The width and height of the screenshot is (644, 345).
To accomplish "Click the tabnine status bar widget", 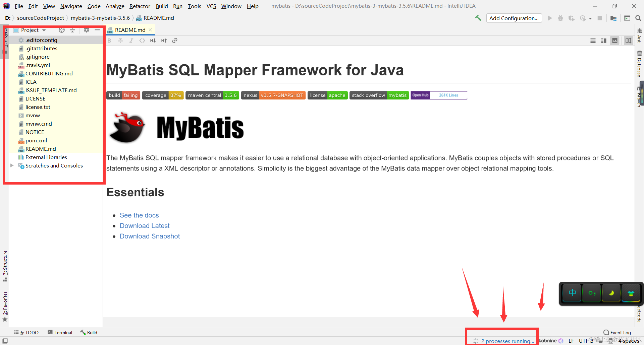I will [x=551, y=341].
